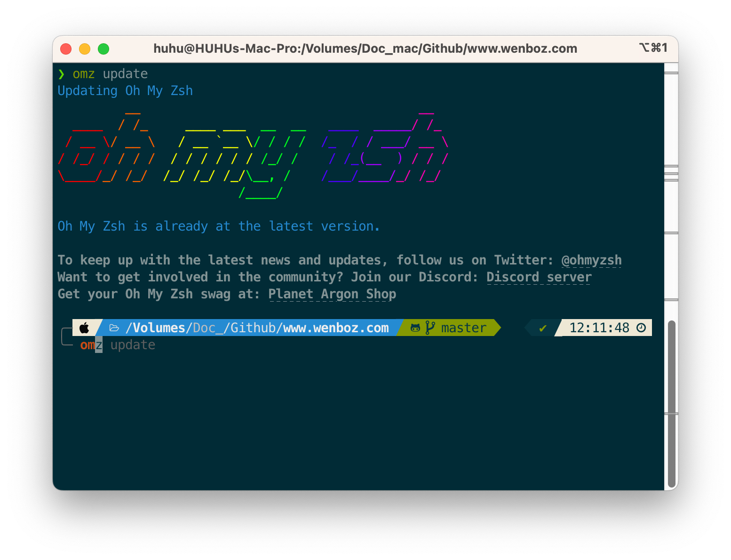The image size is (731, 560).
Task: Click the typed 'omz' at the cursor
Action: tap(91, 345)
